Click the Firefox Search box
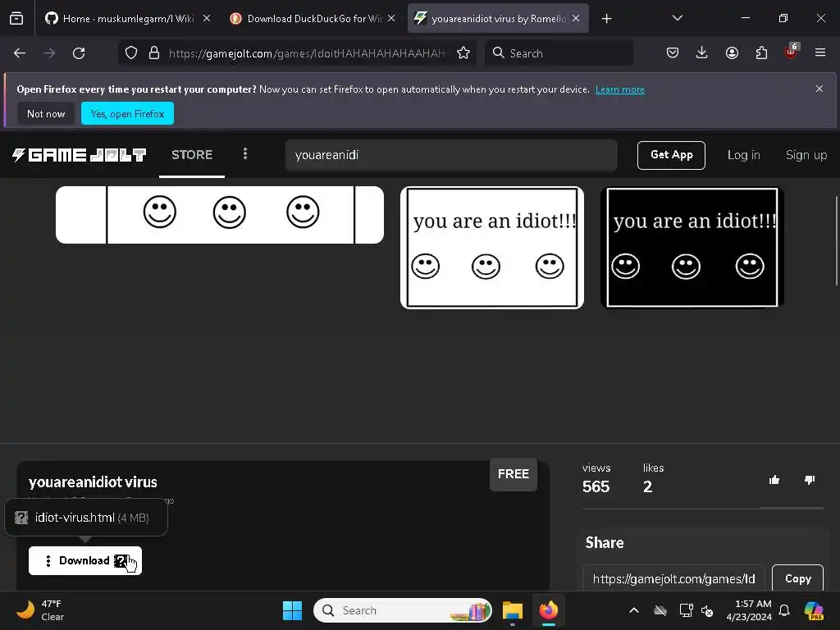 [x=559, y=53]
